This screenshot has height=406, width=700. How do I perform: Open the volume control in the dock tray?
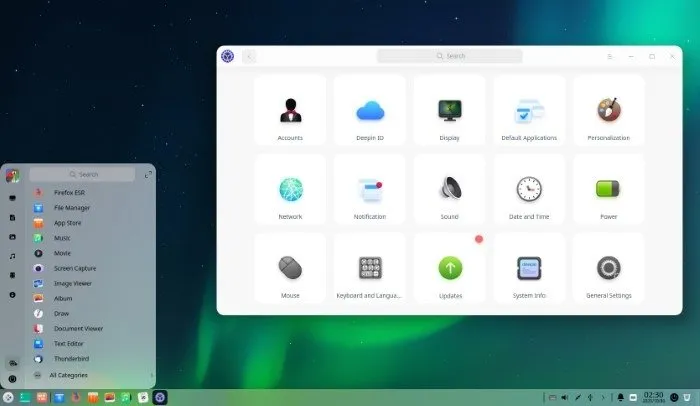point(565,397)
